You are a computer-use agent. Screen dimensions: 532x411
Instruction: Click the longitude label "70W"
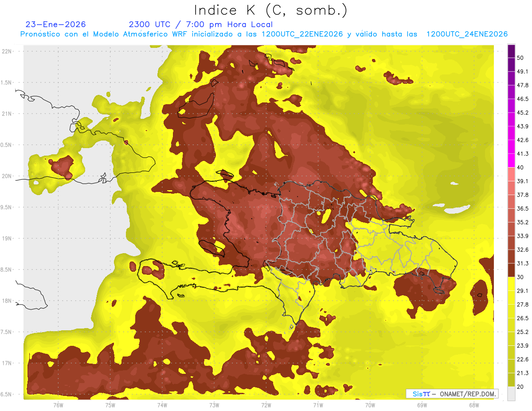click(370, 405)
